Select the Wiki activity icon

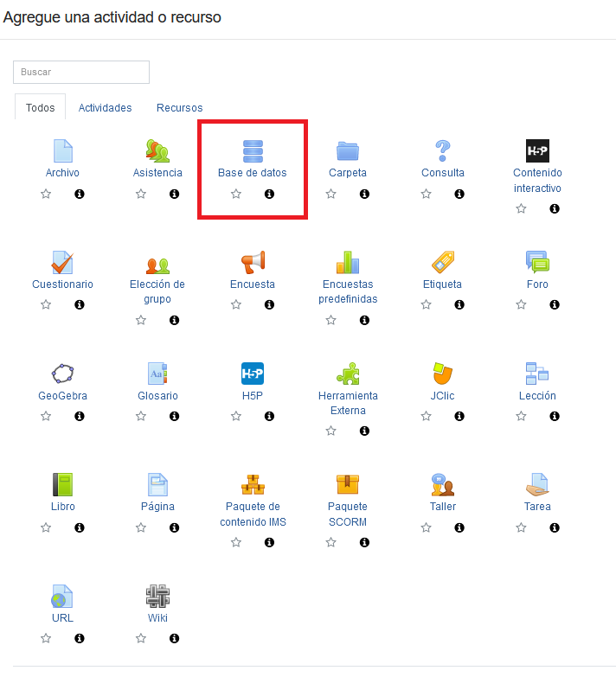(157, 596)
